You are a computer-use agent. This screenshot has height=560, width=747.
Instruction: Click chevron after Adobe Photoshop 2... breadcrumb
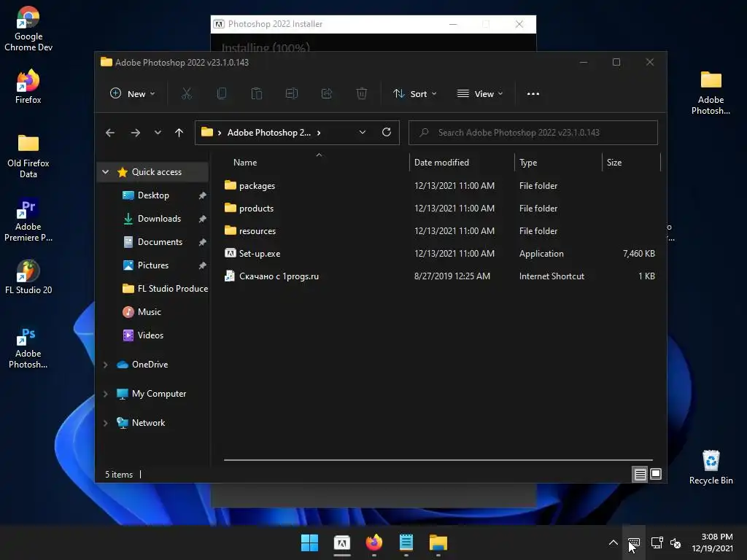click(319, 133)
